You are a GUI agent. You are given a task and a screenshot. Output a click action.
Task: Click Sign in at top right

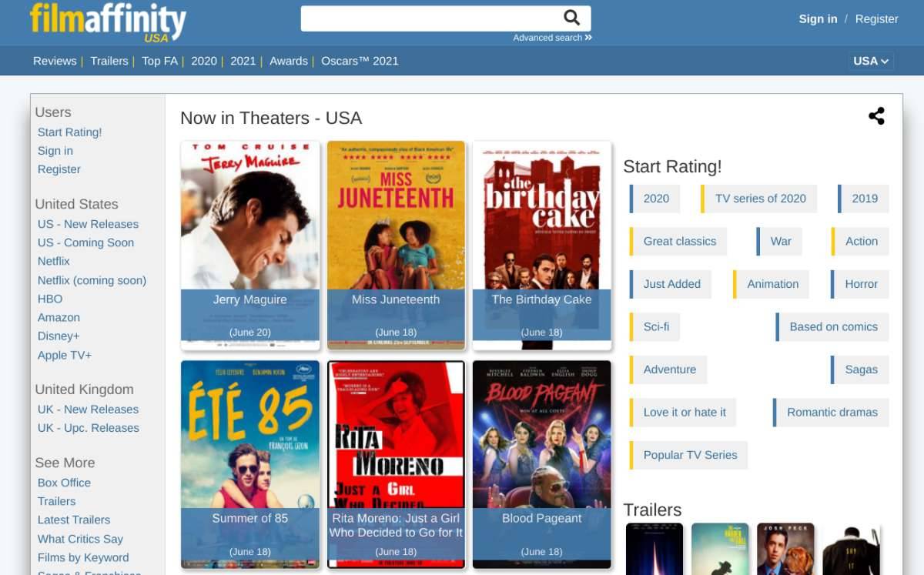pyautogui.click(x=818, y=19)
